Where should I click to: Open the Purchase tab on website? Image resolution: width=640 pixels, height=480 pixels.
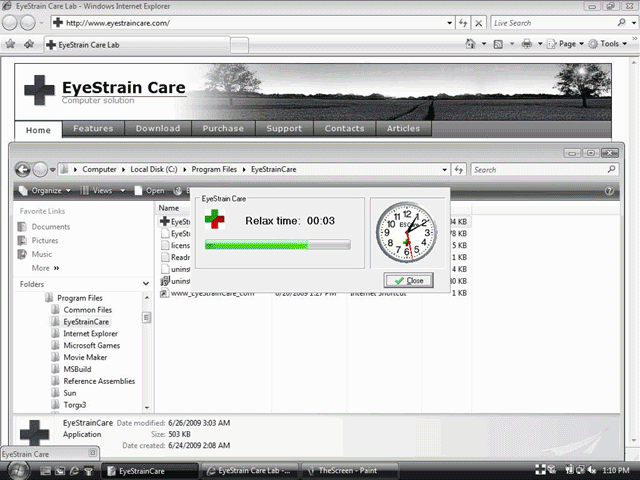click(223, 129)
